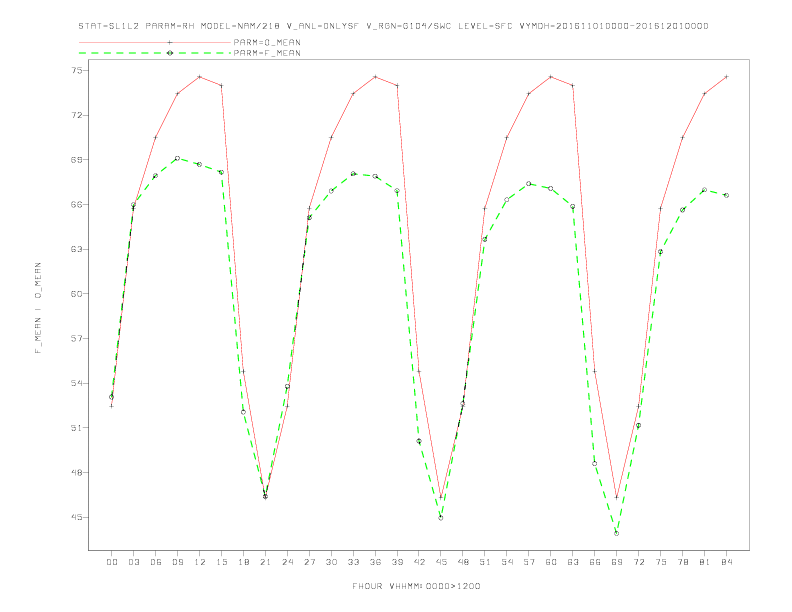Select y-axis tick label 57
Image resolution: width=792 pixels, height=612 pixels.
76,338
